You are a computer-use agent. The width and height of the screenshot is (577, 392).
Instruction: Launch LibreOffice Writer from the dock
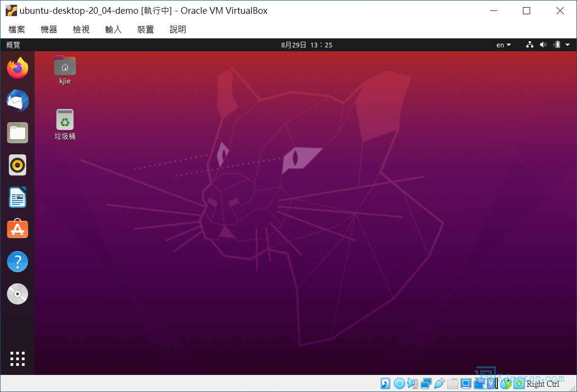(18, 197)
